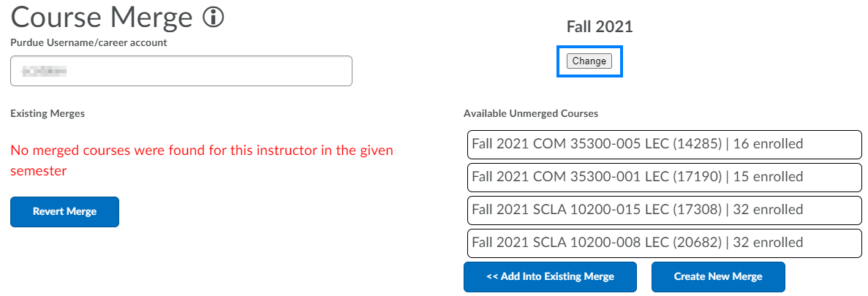
Task: Click the '15 enrolled' count text
Action: [768, 177]
